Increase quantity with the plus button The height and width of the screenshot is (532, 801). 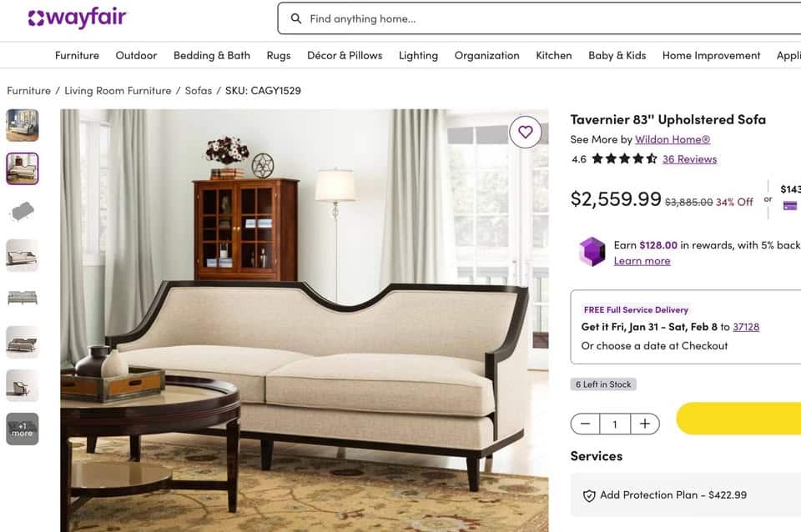tap(645, 424)
